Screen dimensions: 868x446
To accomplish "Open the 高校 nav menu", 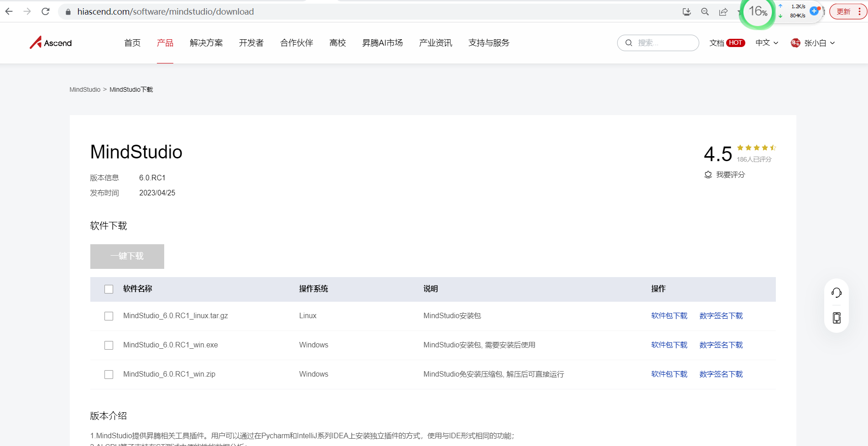I will pyautogui.click(x=338, y=43).
